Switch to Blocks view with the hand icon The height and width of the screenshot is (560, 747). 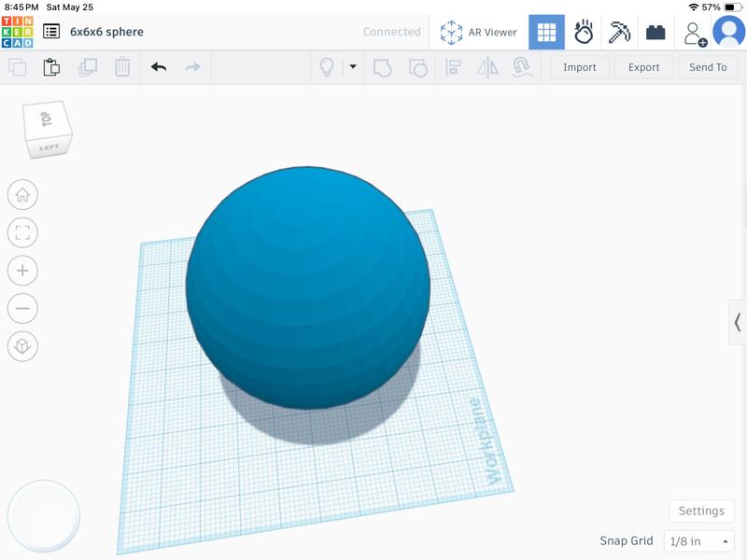click(583, 31)
